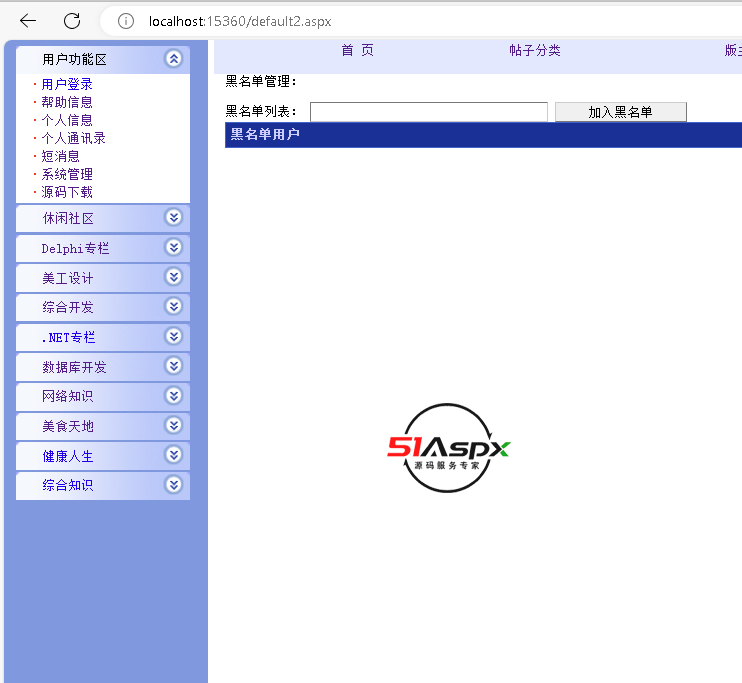The image size is (742, 683).
Task: Click the site info icon in address bar
Action: pyautogui.click(x=125, y=21)
